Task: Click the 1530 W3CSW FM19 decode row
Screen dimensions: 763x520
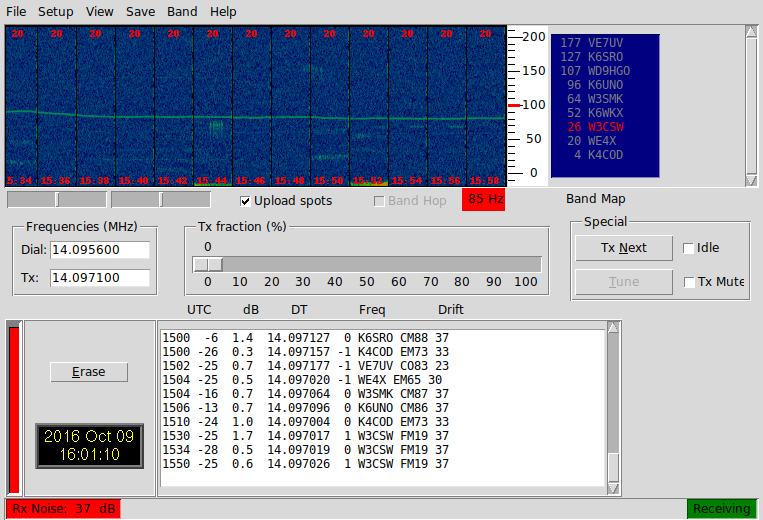Action: [x=306, y=436]
